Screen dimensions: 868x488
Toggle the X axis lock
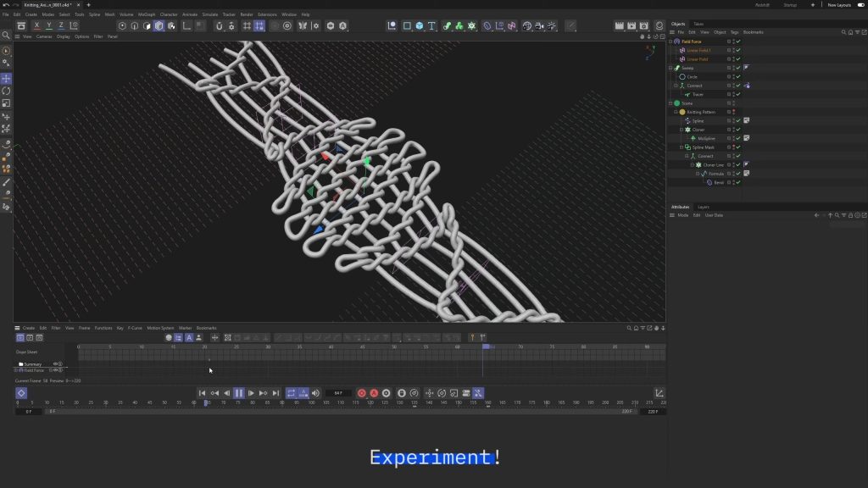pyautogui.click(x=36, y=25)
